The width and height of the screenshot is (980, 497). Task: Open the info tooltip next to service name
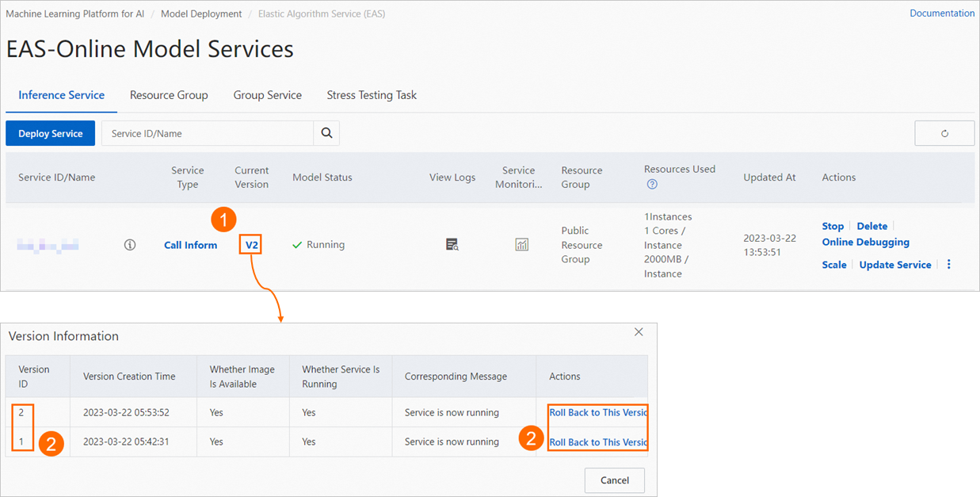coord(129,244)
